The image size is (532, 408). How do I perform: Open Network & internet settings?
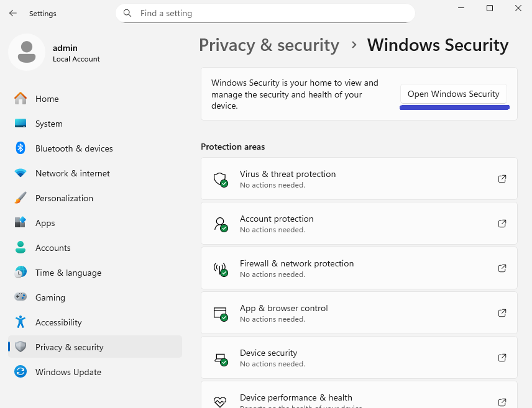coord(72,173)
